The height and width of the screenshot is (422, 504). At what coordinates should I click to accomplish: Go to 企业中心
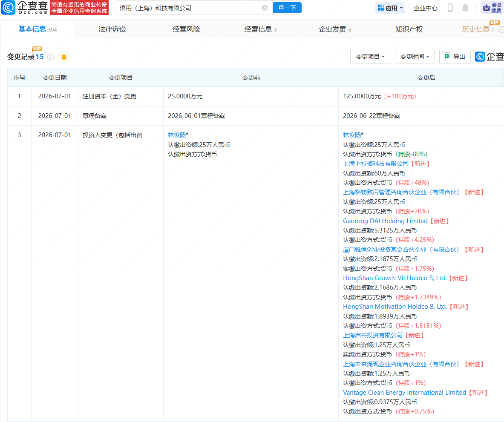(x=425, y=8)
